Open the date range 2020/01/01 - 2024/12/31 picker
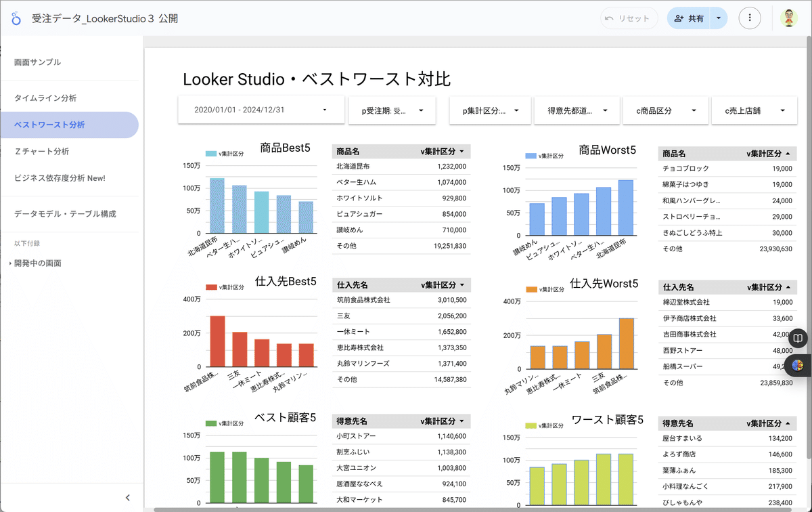The height and width of the screenshot is (512, 812). pyautogui.click(x=261, y=110)
